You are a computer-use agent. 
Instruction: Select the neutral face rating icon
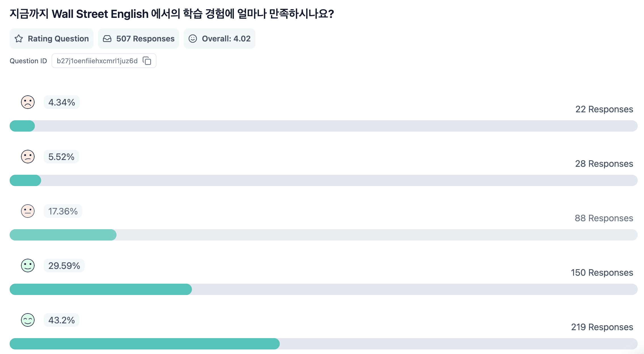point(28,211)
